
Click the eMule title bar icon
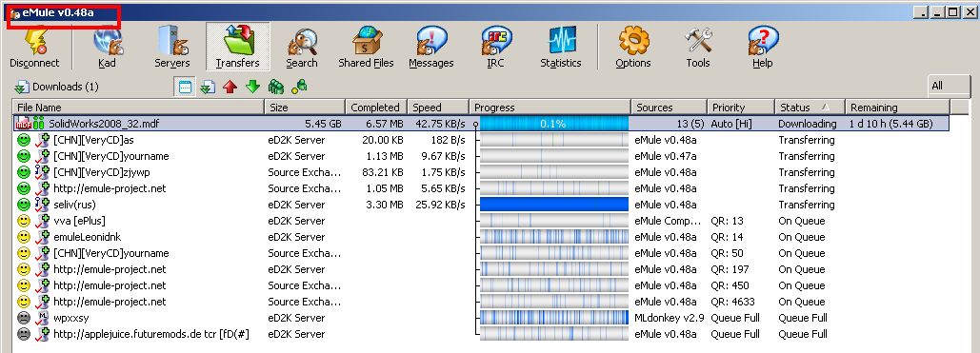(15, 13)
